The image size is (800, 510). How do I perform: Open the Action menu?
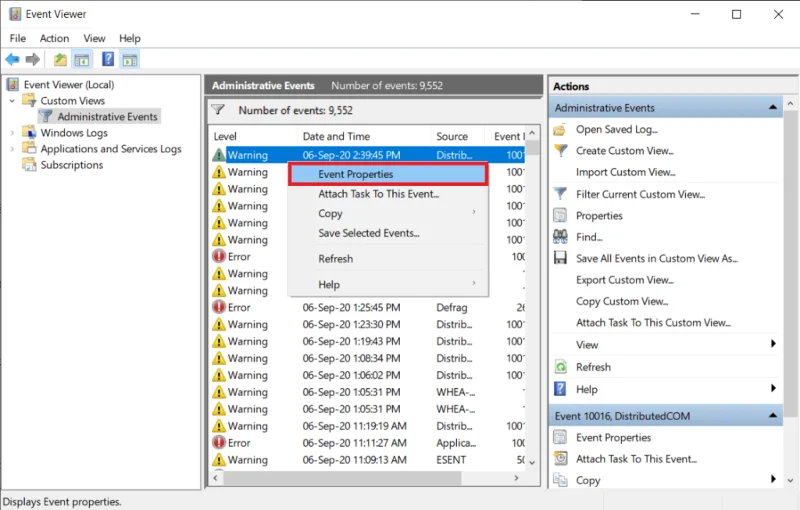55,38
